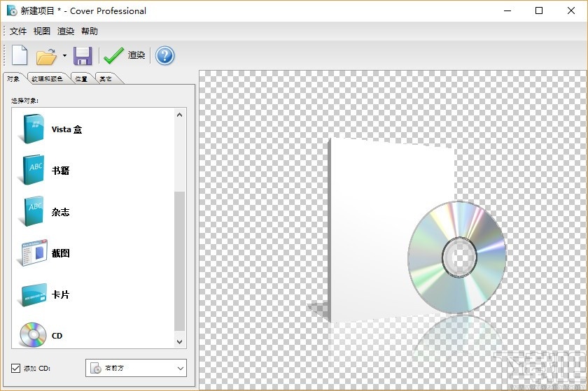588x391 pixels.
Task: Click the Vista 盒 label text
Action: click(x=66, y=129)
